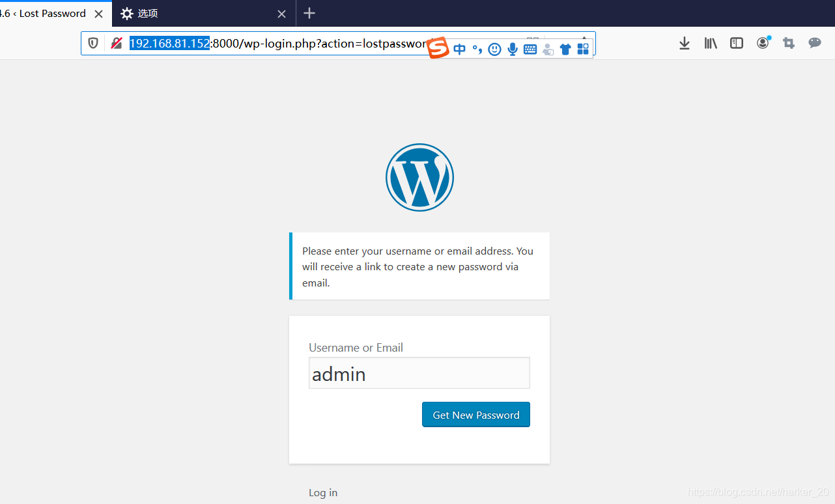
Task: Open the Firefox library icon
Action: [x=711, y=44]
